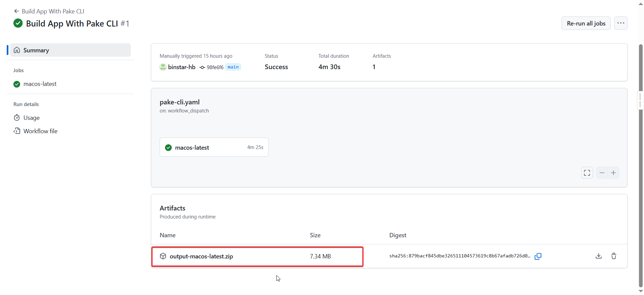Open the Usage run details page
Screen dimensions: 644x295
click(32, 118)
